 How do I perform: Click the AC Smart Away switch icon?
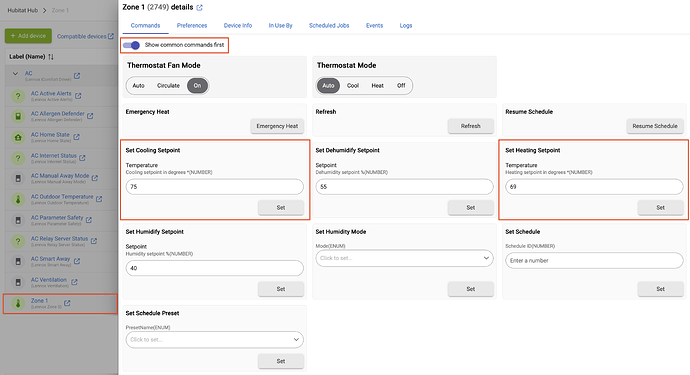(18, 261)
